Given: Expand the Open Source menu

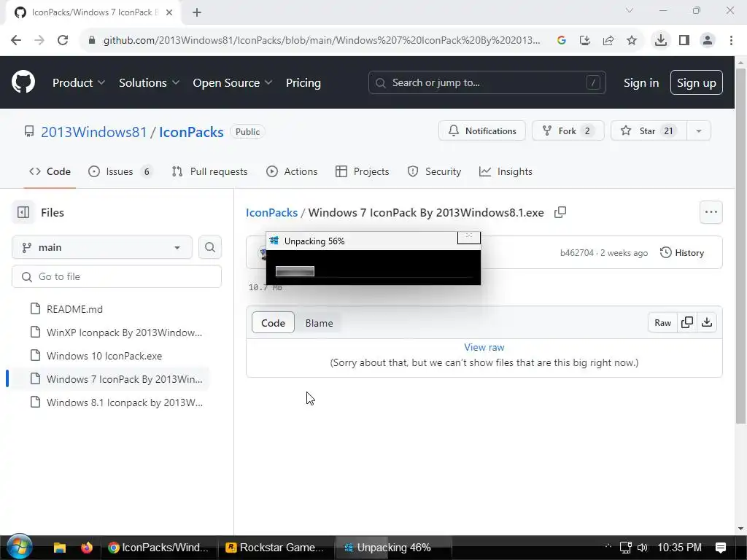Looking at the screenshot, I should [233, 83].
